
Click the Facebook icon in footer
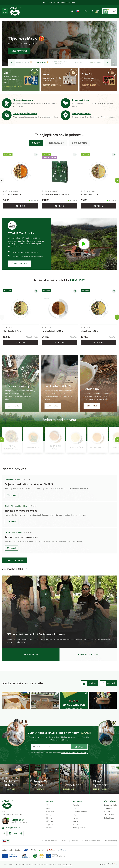coord(4,833)
